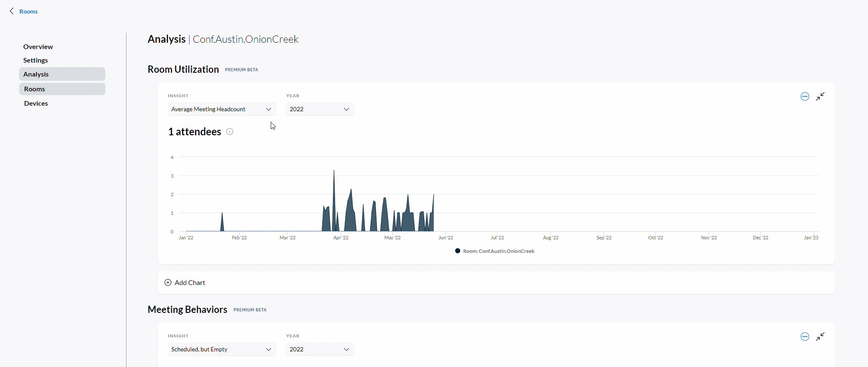Click the Dec '22 axis label
This screenshot has height=367, width=868.
[761, 238]
